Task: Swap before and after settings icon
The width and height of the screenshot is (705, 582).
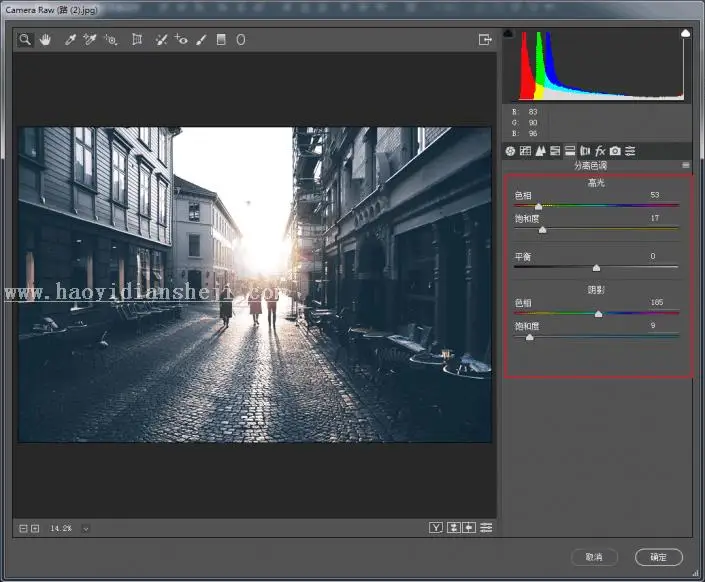Action: coord(453,528)
